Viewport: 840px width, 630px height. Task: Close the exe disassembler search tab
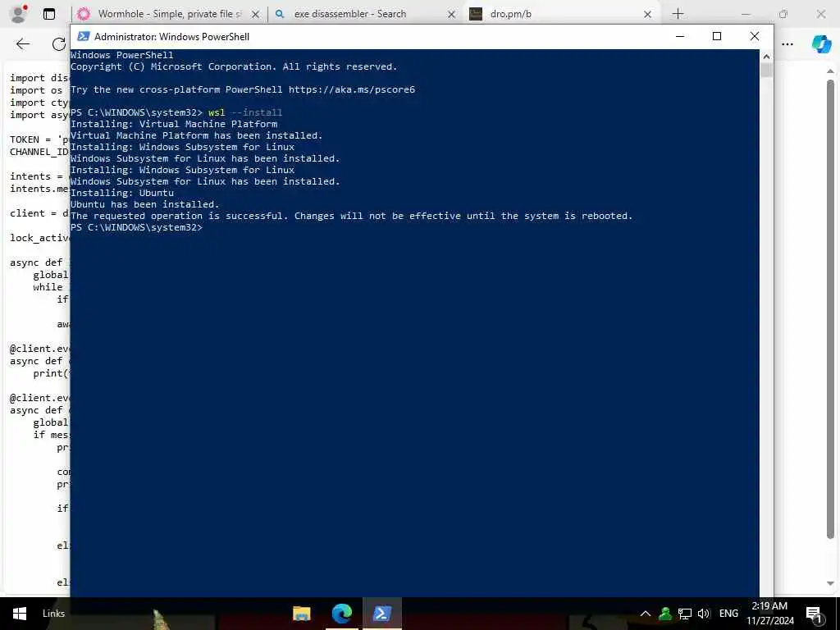click(452, 15)
